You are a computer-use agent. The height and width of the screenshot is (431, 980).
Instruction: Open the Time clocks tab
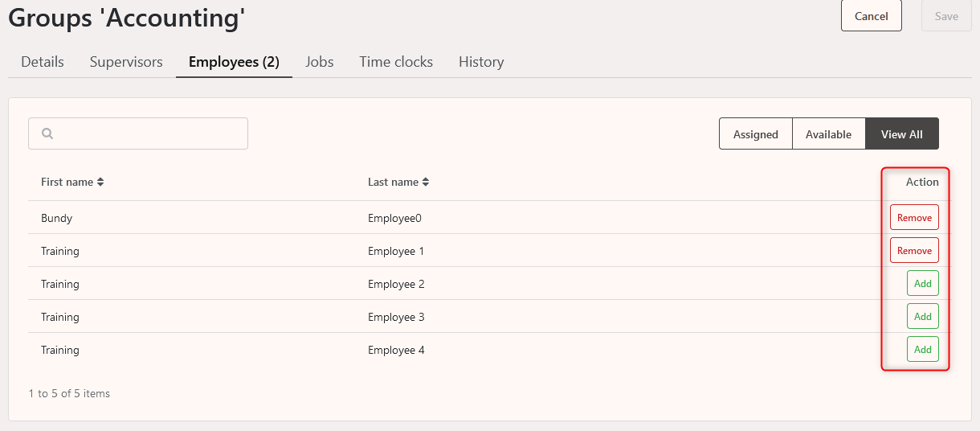click(396, 62)
